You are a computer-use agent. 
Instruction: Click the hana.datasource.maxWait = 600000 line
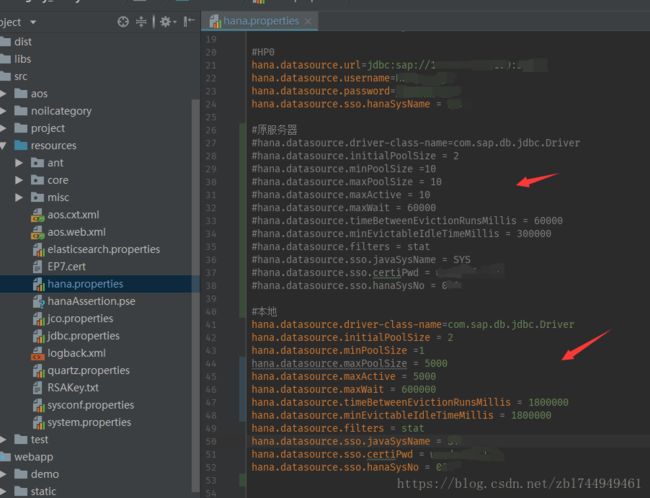coord(343,389)
